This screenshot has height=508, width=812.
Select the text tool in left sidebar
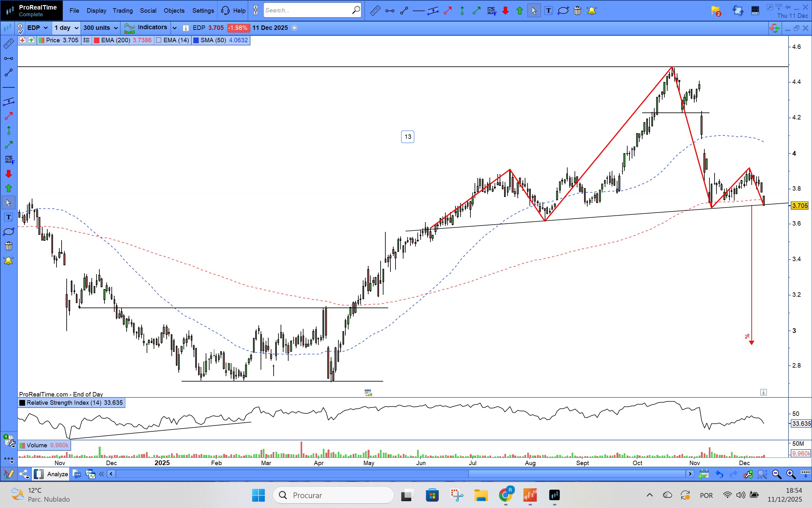9,217
